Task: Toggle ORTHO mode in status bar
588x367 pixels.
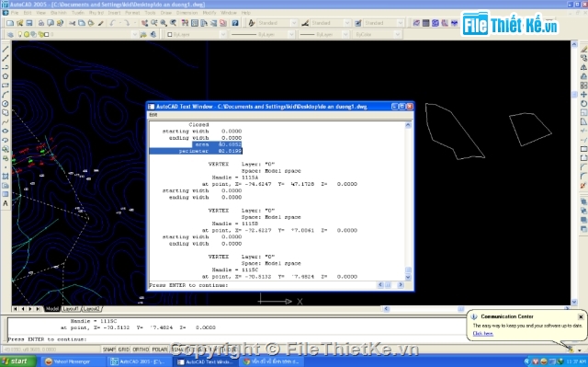Action: click(141, 350)
